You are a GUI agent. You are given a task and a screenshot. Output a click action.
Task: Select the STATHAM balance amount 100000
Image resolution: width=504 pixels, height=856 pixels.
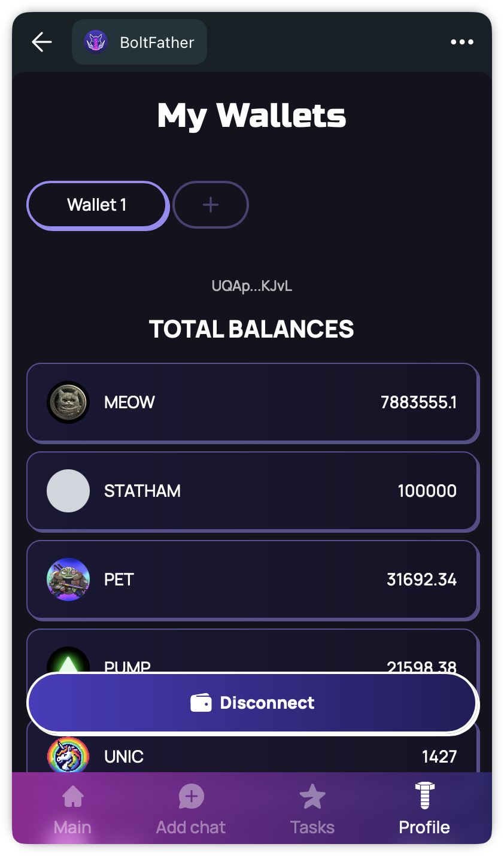(x=427, y=491)
